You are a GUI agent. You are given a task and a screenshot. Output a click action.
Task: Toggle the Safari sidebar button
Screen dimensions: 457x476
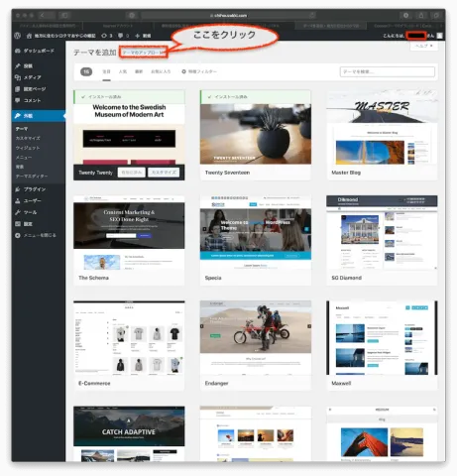[64, 15]
